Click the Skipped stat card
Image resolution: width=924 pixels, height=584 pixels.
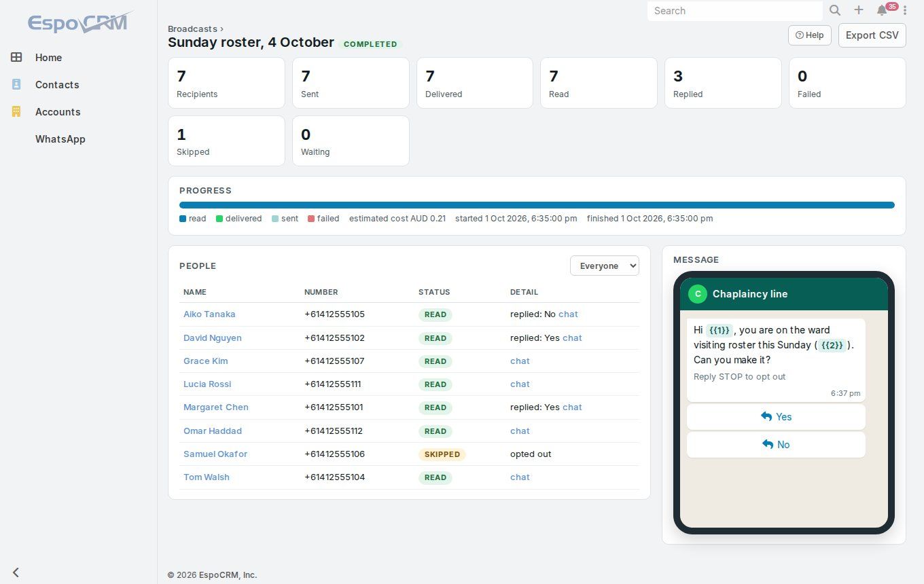226,141
